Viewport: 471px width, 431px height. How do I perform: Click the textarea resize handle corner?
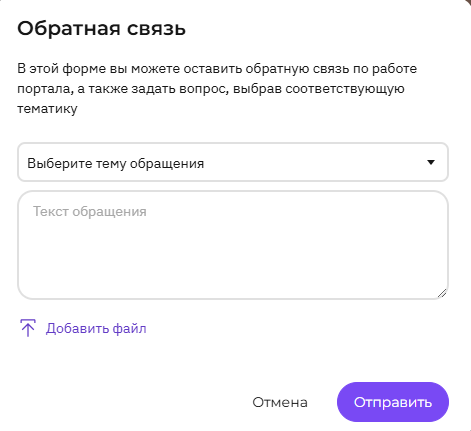tap(442, 293)
